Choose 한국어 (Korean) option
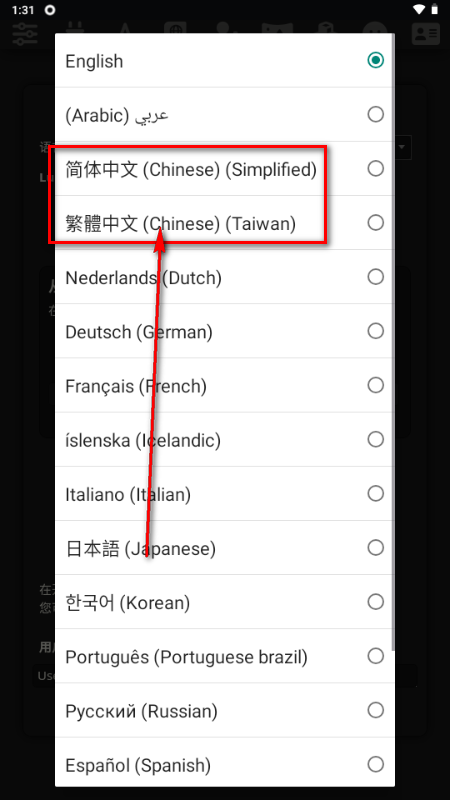 click(224, 602)
